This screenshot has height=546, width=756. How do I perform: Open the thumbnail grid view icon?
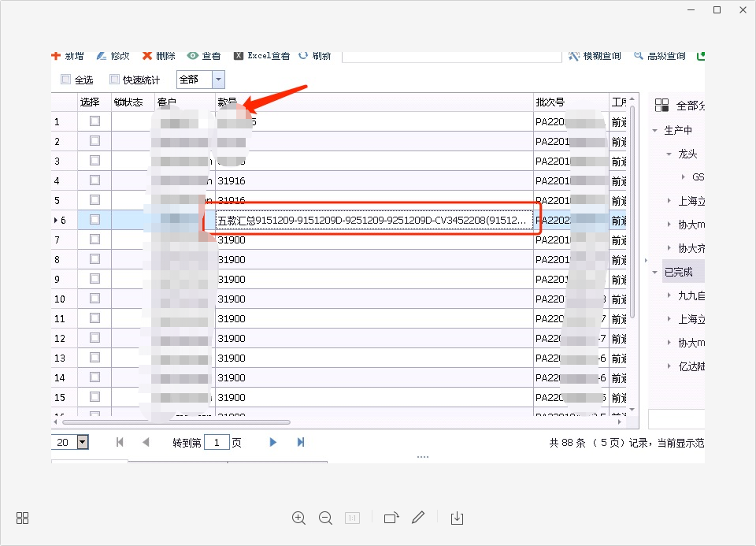click(x=23, y=518)
